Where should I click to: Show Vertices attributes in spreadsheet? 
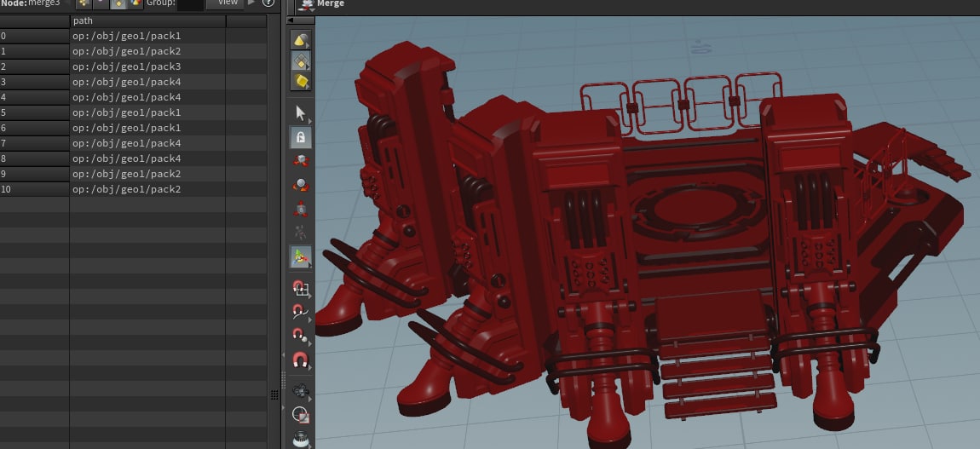click(x=101, y=3)
